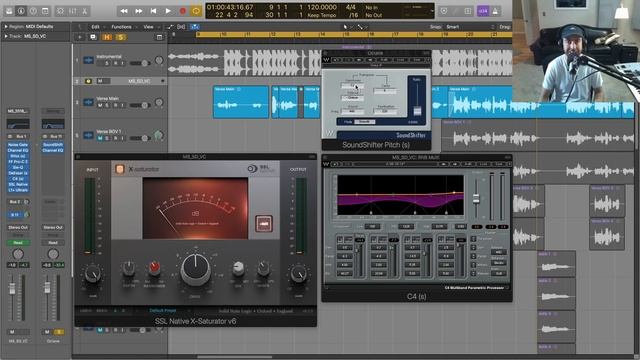The width and height of the screenshot is (640, 360).
Task: Adjust the C4 master output fader
Action: (476, 198)
